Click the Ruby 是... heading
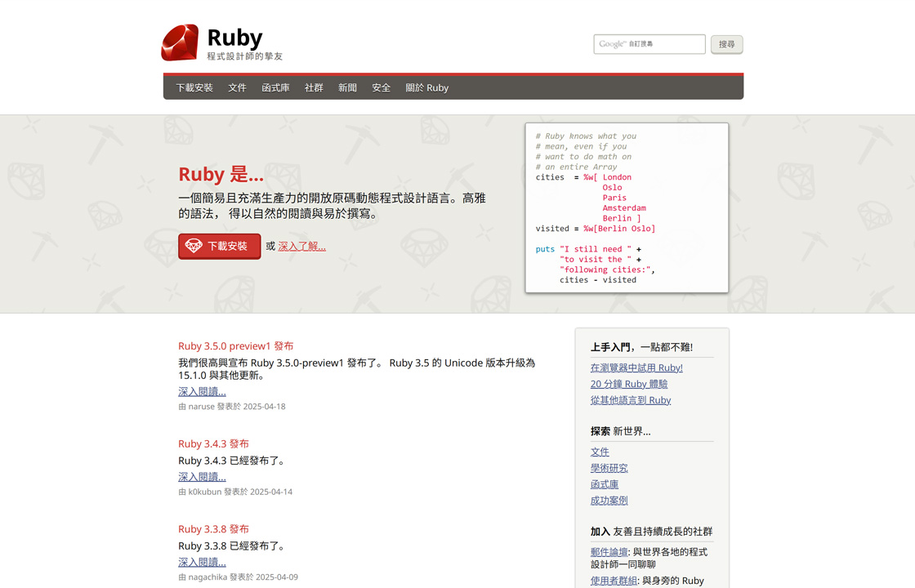The width and height of the screenshot is (915, 588). coord(221,174)
